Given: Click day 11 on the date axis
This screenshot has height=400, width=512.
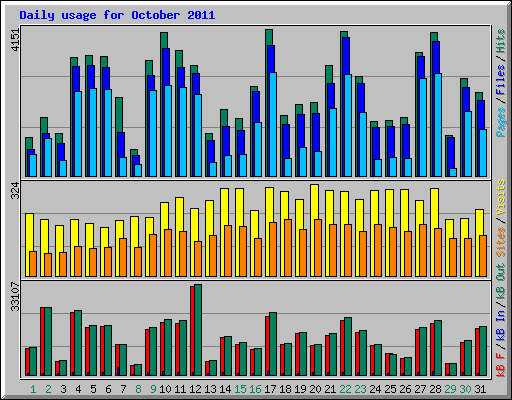Looking at the screenshot, I should pyautogui.click(x=180, y=389).
